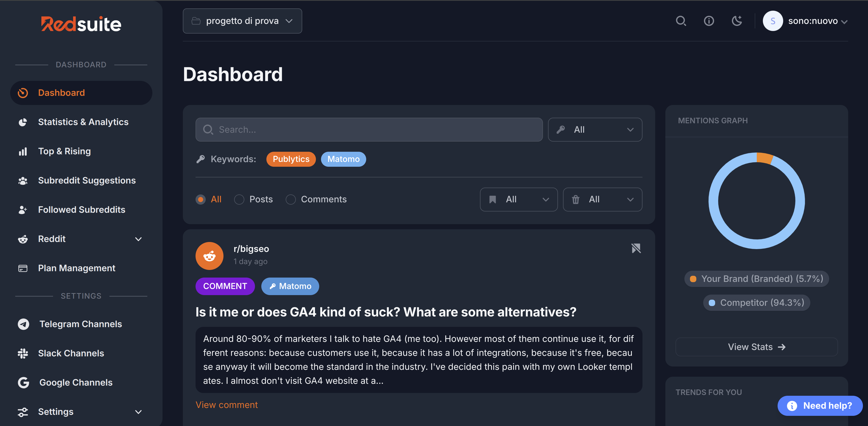Image resolution: width=868 pixels, height=426 pixels.
Task: Click the orange Publytics keyword chip
Action: pos(291,159)
